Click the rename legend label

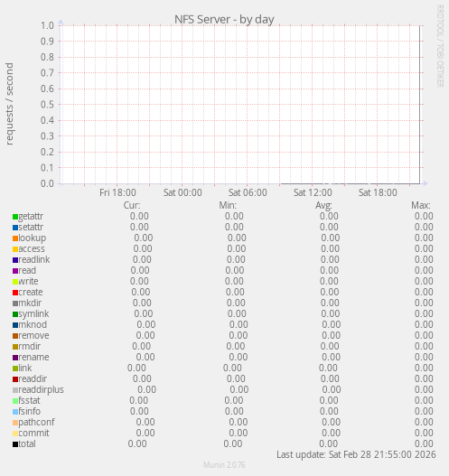click(x=33, y=358)
